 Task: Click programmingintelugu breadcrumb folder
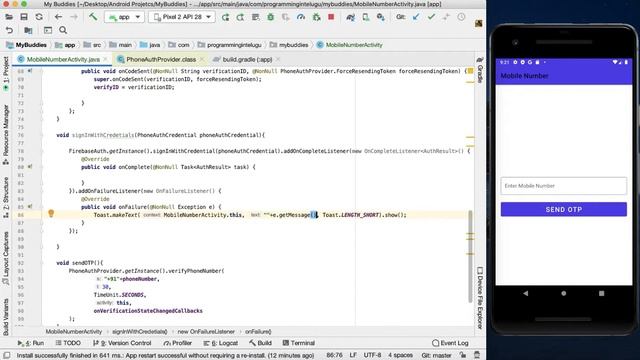[229, 45]
